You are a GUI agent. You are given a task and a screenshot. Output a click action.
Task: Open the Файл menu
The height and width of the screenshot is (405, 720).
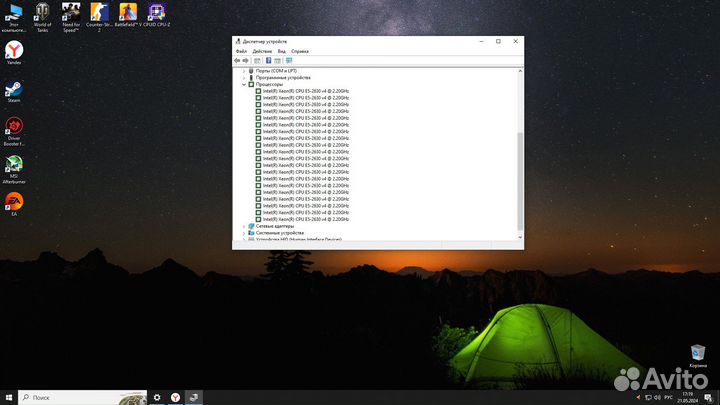coord(241,50)
